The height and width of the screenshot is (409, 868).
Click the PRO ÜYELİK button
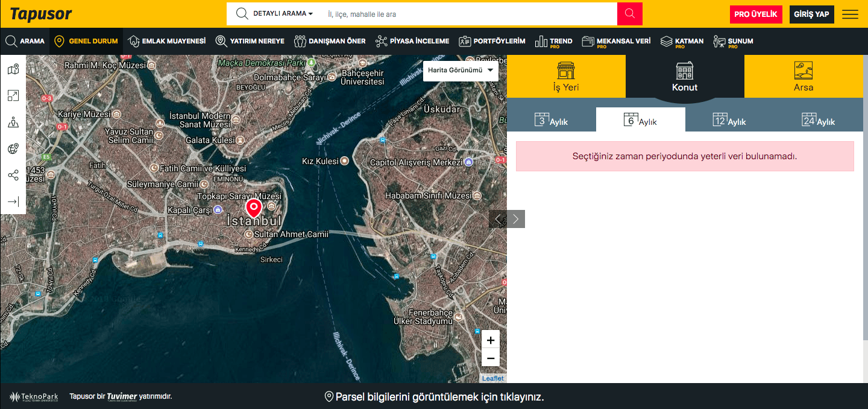click(x=755, y=14)
